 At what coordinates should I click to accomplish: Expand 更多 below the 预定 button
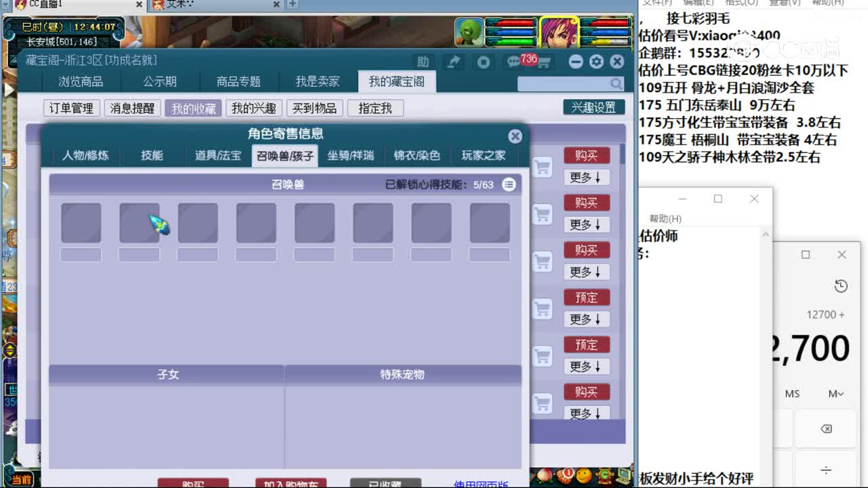point(587,319)
